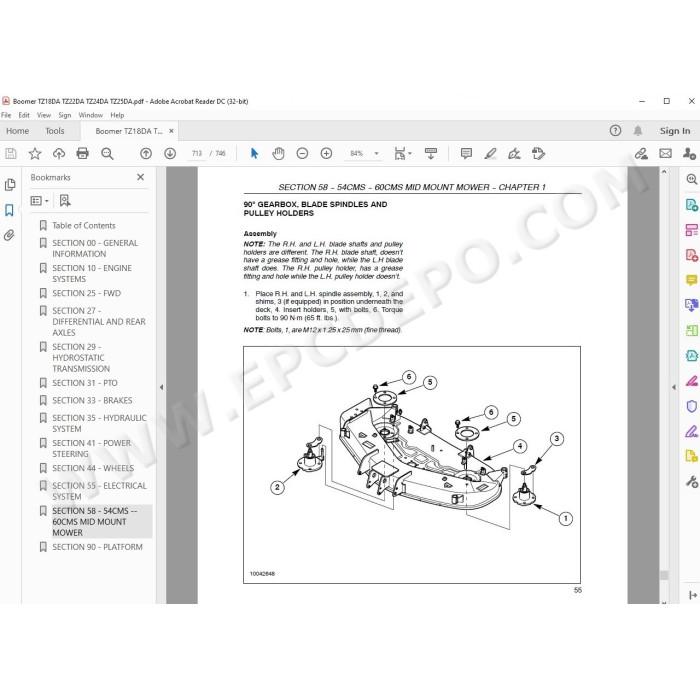Click the find current bookmark icon
The image size is (700, 700).
65,200
